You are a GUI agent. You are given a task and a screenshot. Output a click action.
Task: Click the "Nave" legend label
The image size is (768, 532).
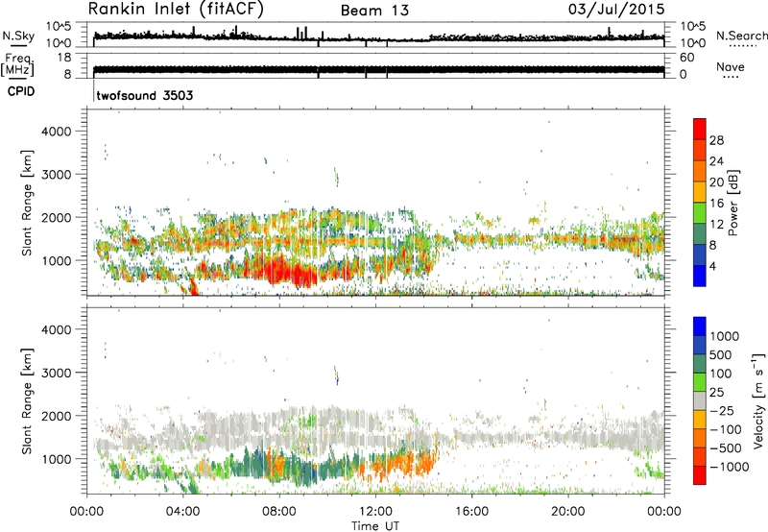click(731, 66)
